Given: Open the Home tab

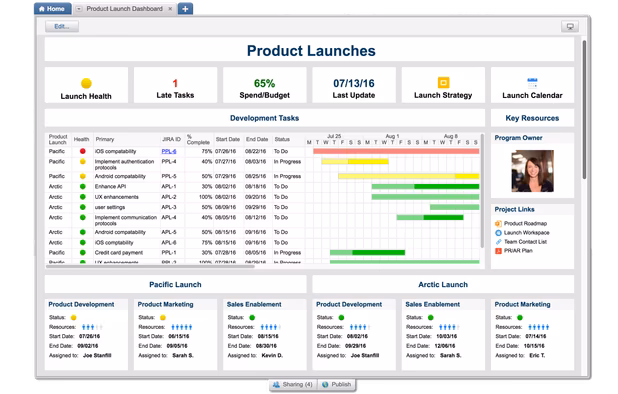Looking at the screenshot, I should point(52,9).
